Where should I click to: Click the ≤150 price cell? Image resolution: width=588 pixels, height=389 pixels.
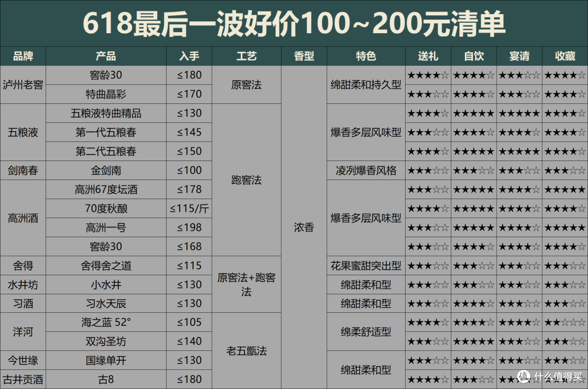[189, 151]
